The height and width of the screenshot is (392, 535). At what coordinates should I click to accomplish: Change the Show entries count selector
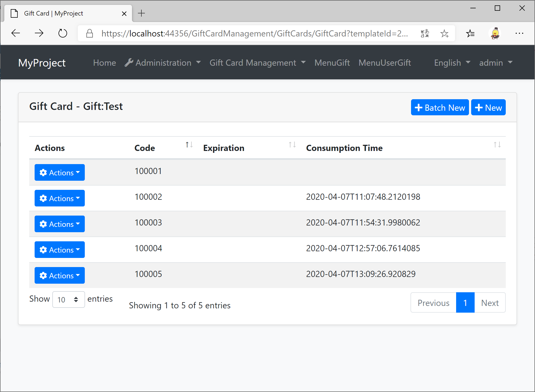click(69, 299)
